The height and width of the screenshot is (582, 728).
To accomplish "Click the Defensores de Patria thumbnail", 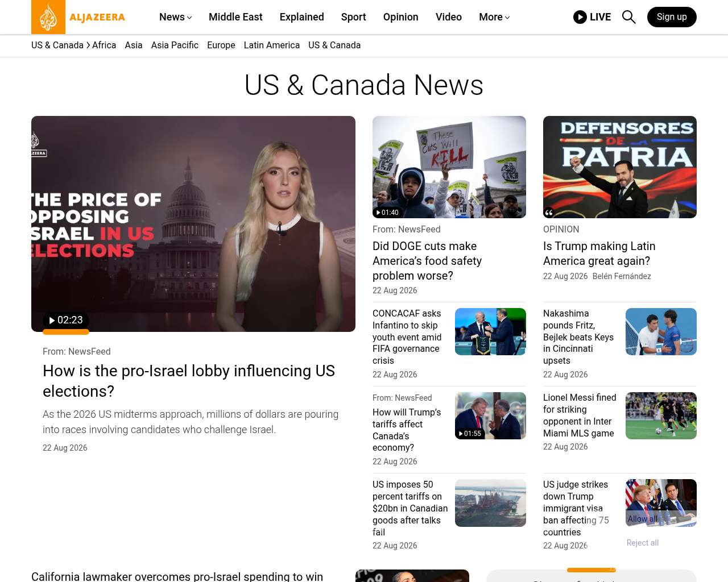I will pyautogui.click(x=620, y=167).
